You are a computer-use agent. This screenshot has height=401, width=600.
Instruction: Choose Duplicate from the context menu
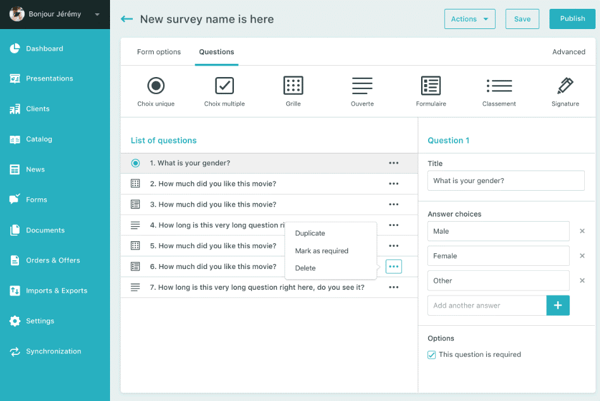pyautogui.click(x=310, y=234)
